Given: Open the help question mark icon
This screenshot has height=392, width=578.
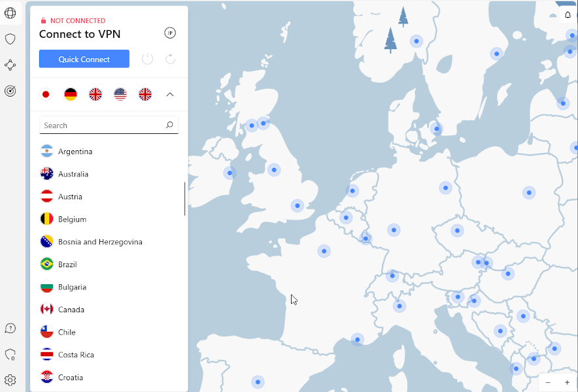Looking at the screenshot, I should tap(10, 328).
